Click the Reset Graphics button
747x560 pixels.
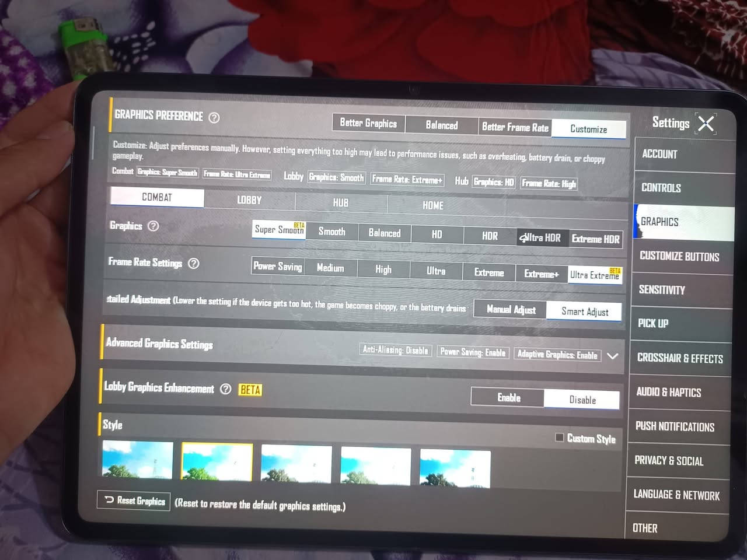click(x=135, y=501)
